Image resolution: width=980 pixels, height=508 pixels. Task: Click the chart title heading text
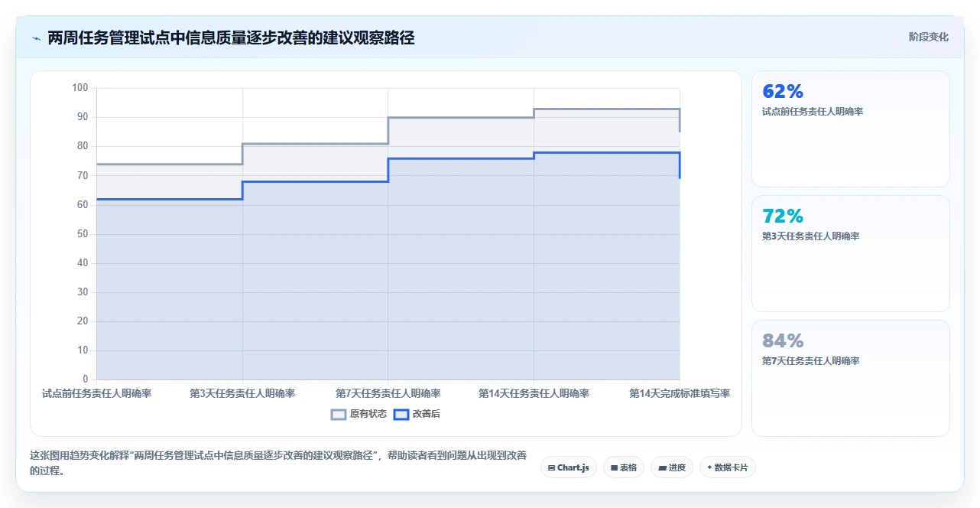point(231,37)
